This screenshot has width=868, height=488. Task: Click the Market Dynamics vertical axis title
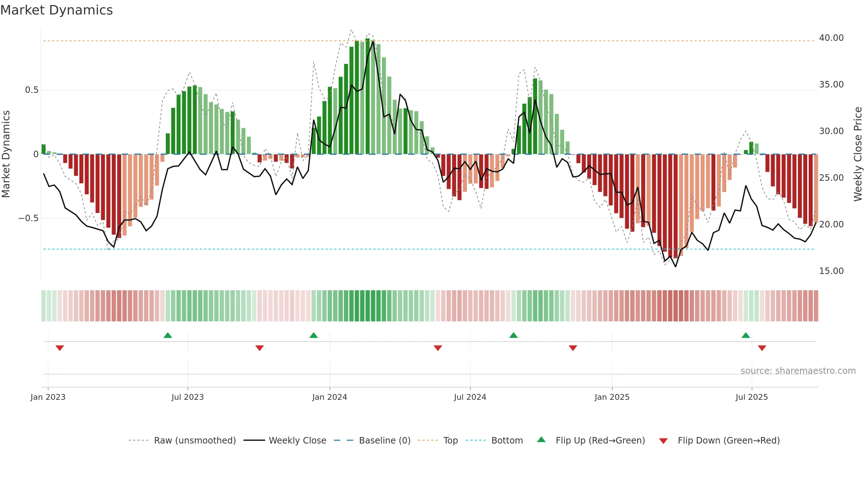[x=6, y=154]
